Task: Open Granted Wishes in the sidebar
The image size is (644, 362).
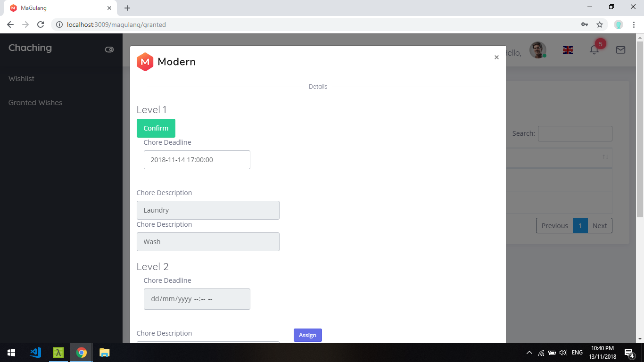Action: 35,103
